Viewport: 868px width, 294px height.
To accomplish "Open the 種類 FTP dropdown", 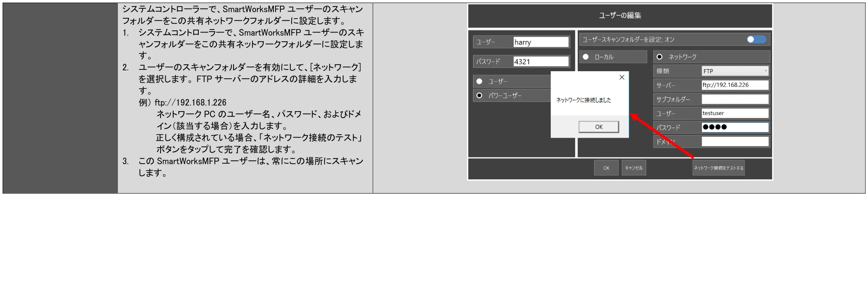I will click(735, 71).
